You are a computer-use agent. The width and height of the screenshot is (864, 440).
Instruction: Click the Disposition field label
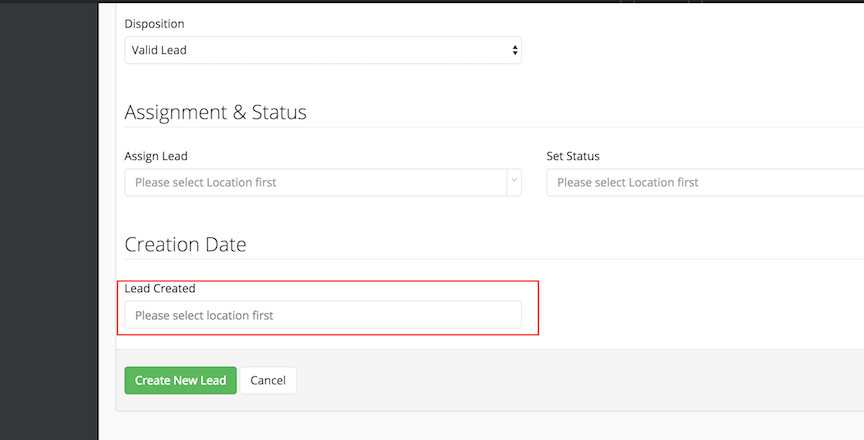click(x=154, y=23)
